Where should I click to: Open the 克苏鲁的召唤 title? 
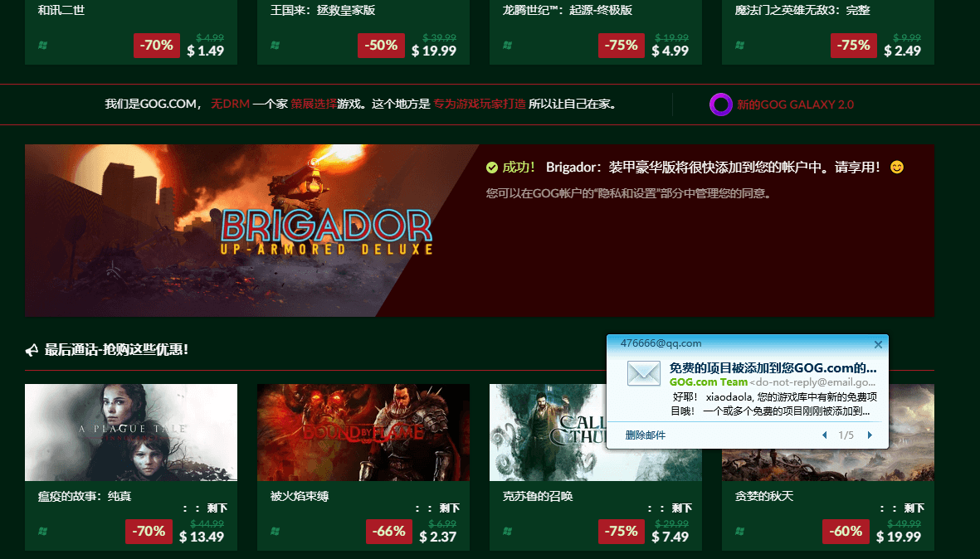pyautogui.click(x=538, y=496)
